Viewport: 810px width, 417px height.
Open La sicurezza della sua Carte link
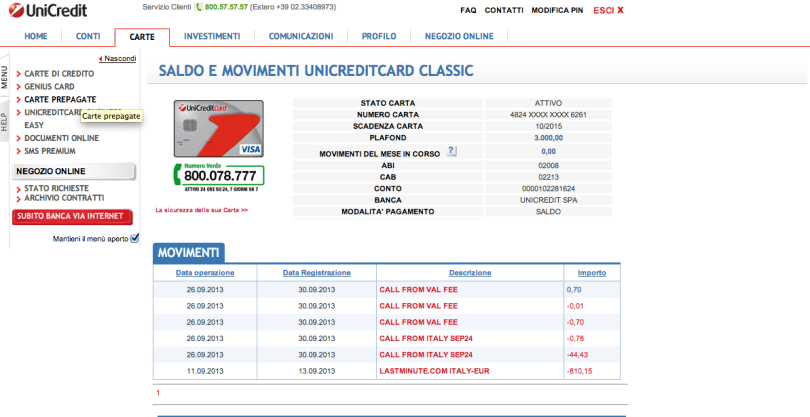[201, 210]
